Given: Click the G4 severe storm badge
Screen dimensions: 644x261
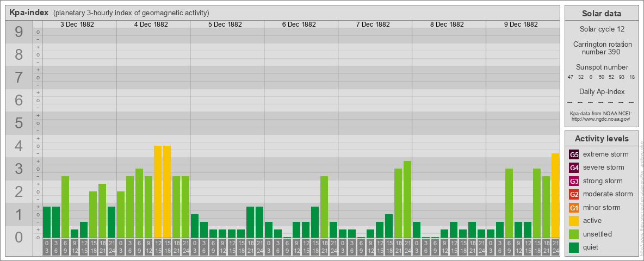Looking at the screenshot, I should [x=574, y=167].
